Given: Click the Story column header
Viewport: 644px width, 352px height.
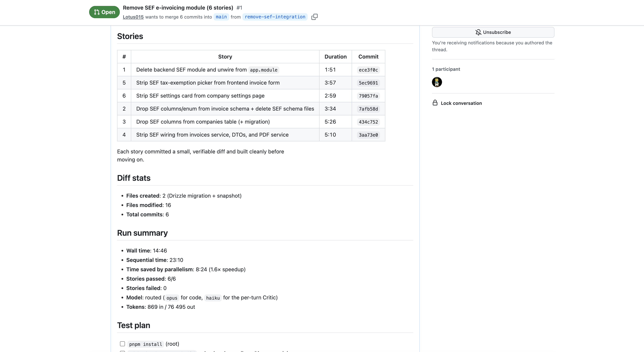Looking at the screenshot, I should (x=225, y=57).
